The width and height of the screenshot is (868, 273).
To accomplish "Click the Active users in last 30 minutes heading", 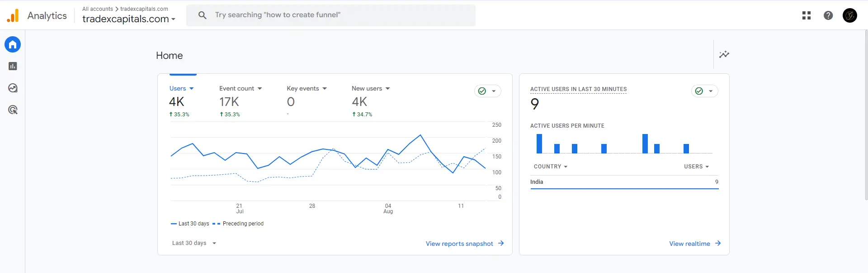I will 578,89.
